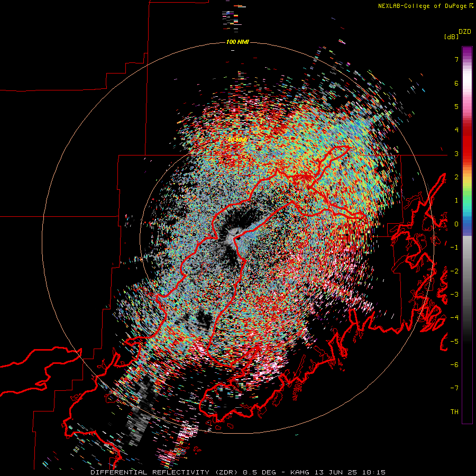
Task: Select the -6 dB scale label
Action: (454, 365)
